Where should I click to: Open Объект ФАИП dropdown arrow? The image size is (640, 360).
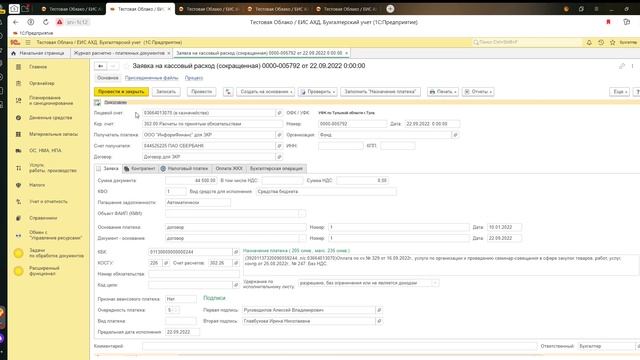(302, 213)
